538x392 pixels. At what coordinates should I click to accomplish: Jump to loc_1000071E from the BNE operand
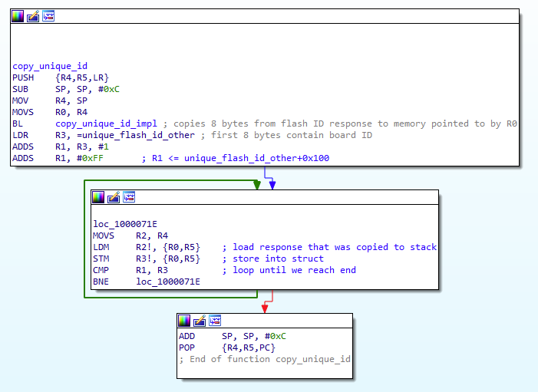coord(168,282)
